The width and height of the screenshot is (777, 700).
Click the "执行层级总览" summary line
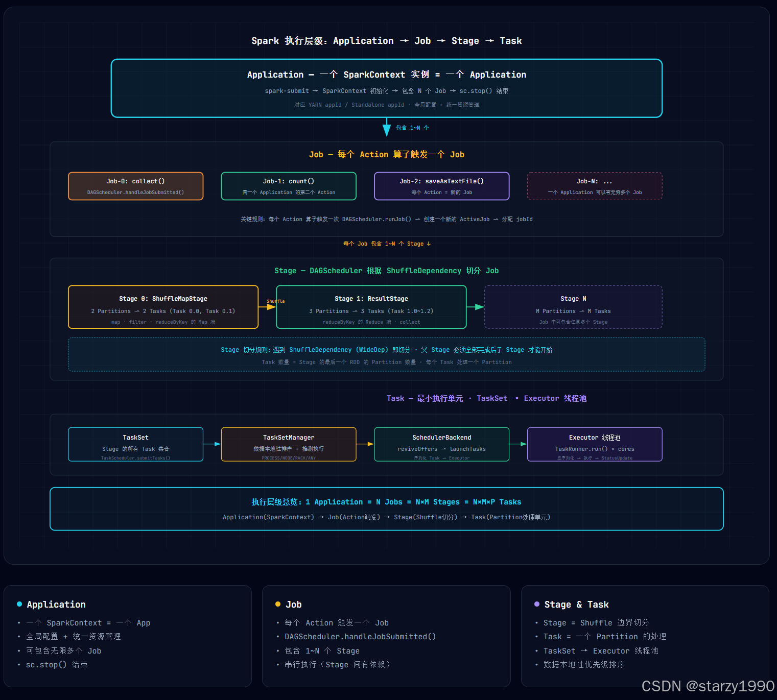point(387,502)
